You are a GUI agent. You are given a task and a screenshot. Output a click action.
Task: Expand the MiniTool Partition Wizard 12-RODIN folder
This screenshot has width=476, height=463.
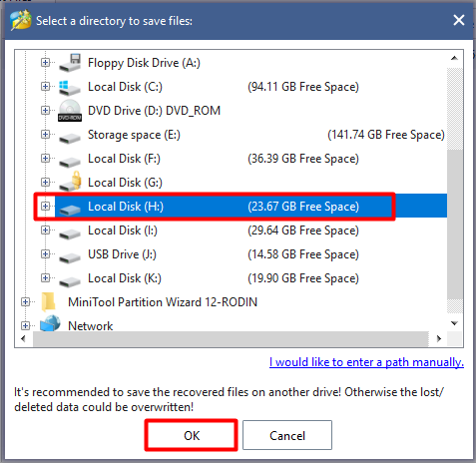click(25, 302)
